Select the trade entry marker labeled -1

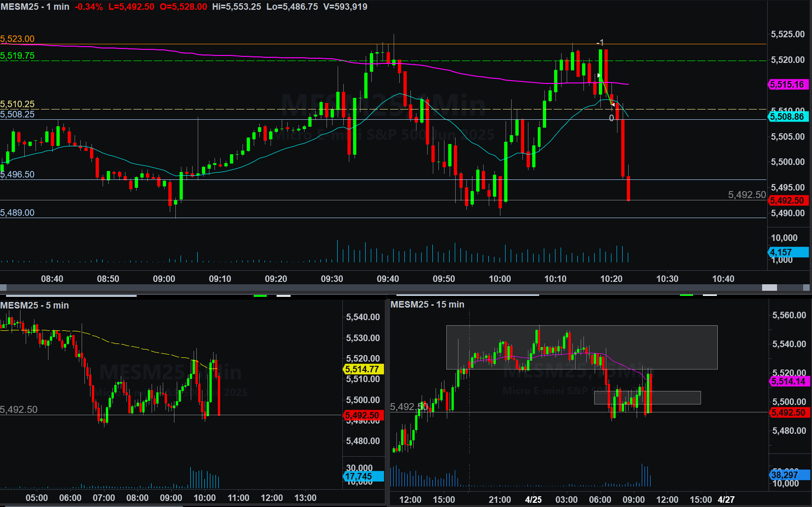[x=600, y=43]
